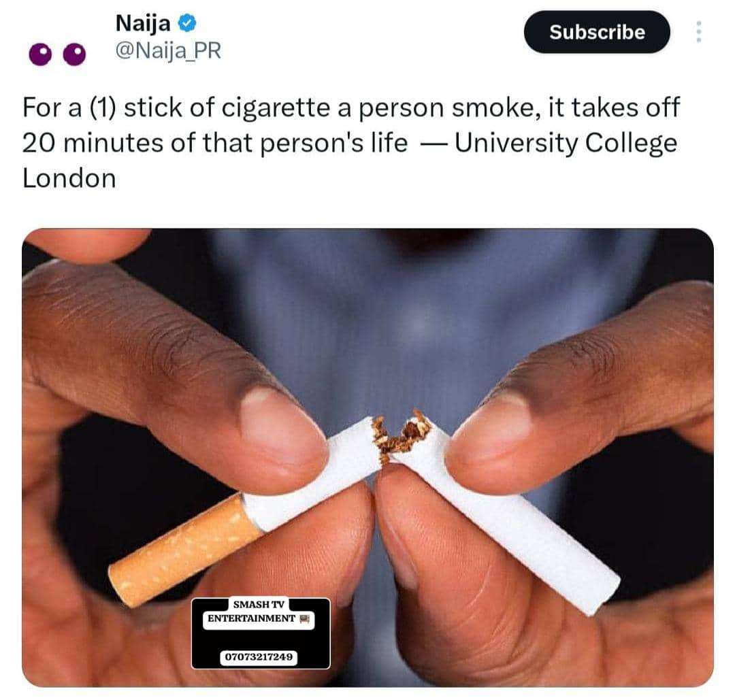Click the 07073217249 phone number
The width and height of the screenshot is (735, 700).
click(x=259, y=657)
